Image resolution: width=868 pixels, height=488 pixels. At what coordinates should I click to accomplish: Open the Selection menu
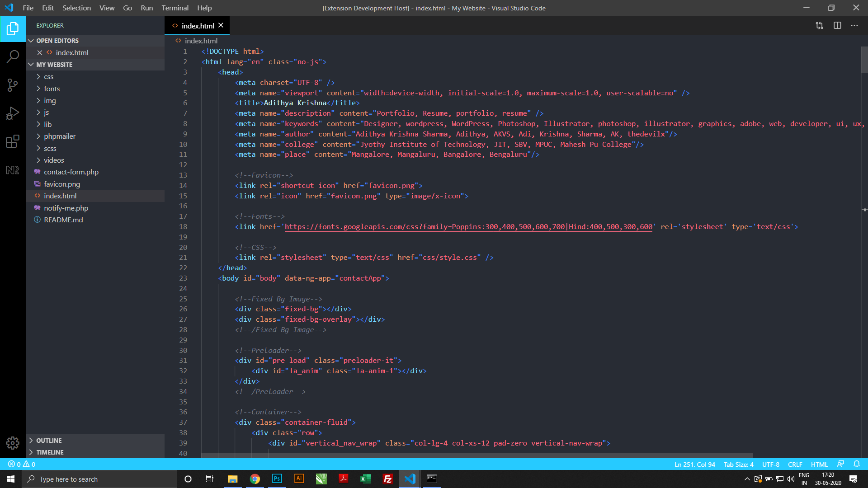(x=76, y=8)
